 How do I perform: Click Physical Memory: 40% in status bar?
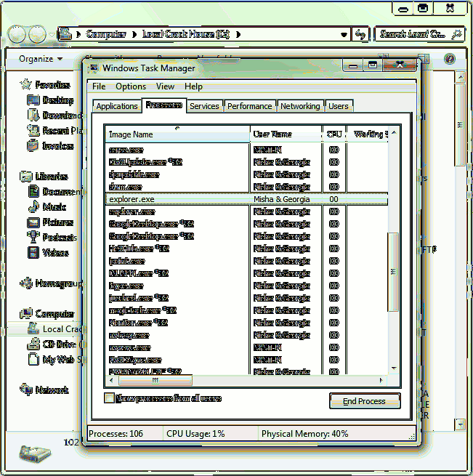pyautogui.click(x=305, y=434)
